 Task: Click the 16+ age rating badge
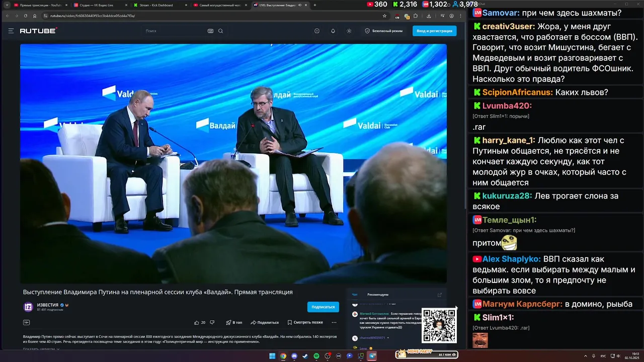click(26, 322)
